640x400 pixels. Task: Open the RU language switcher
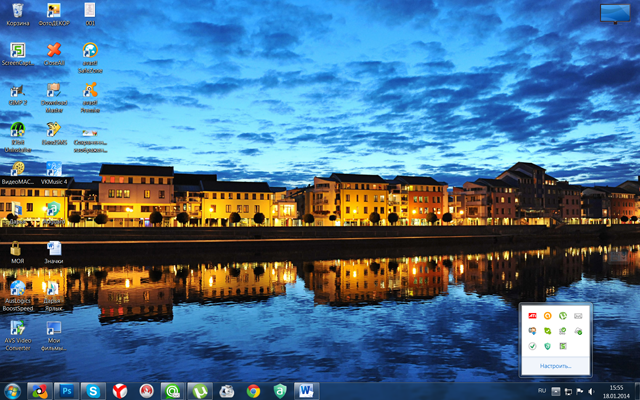pos(542,390)
